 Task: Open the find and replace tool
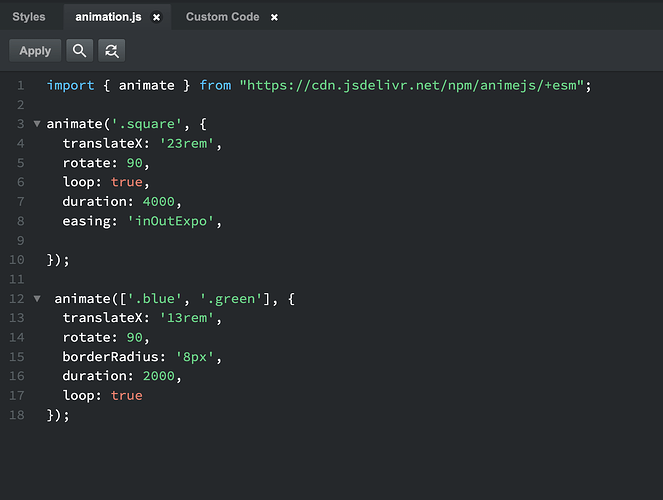point(112,51)
